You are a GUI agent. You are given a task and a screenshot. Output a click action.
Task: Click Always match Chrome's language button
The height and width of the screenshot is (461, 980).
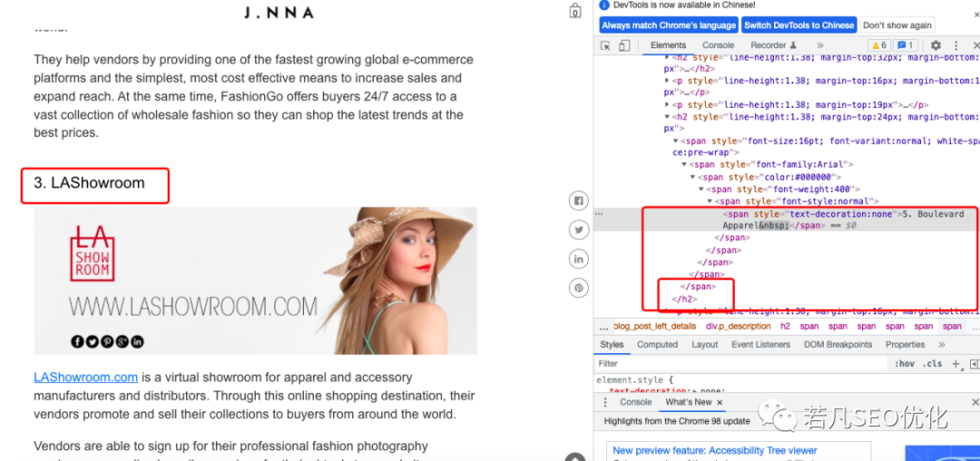(669, 25)
